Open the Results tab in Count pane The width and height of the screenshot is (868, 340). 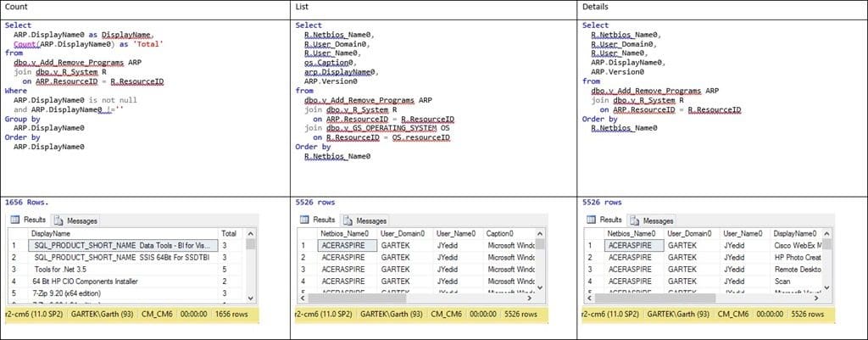(28, 220)
